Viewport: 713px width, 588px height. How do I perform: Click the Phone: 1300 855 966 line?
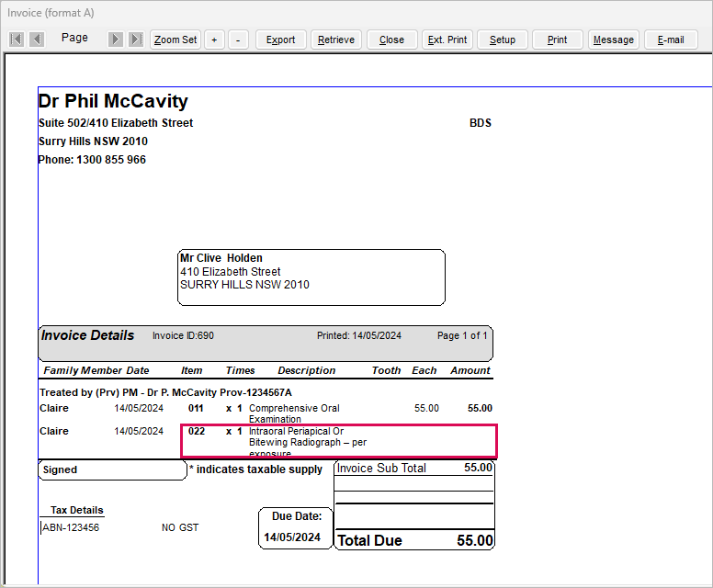pyautogui.click(x=92, y=160)
